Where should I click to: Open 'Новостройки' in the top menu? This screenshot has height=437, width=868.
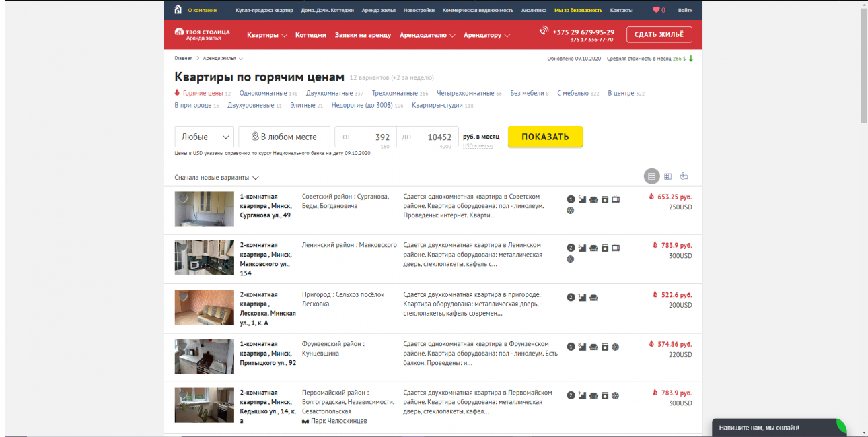(x=419, y=10)
